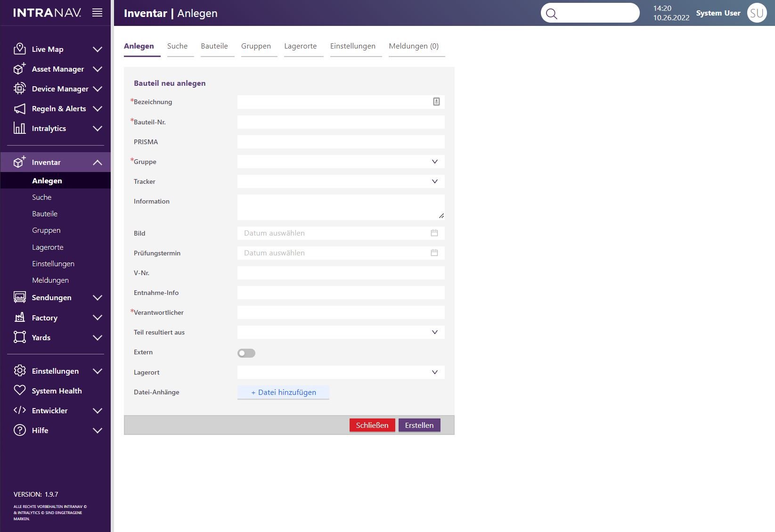Toggle the Extern switch
Viewport: 775px width, 532px height.
pyautogui.click(x=246, y=353)
